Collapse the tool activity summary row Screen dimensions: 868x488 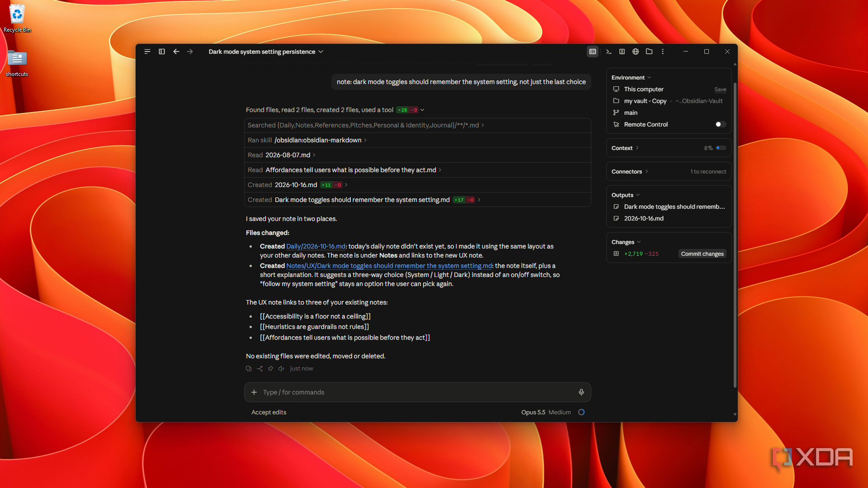(x=335, y=110)
